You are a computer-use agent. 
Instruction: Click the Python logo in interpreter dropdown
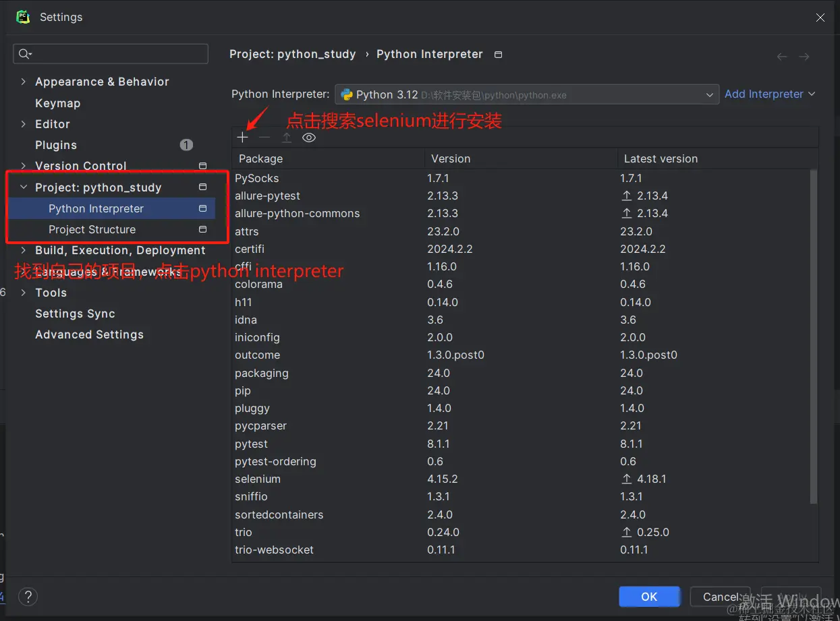coord(346,94)
